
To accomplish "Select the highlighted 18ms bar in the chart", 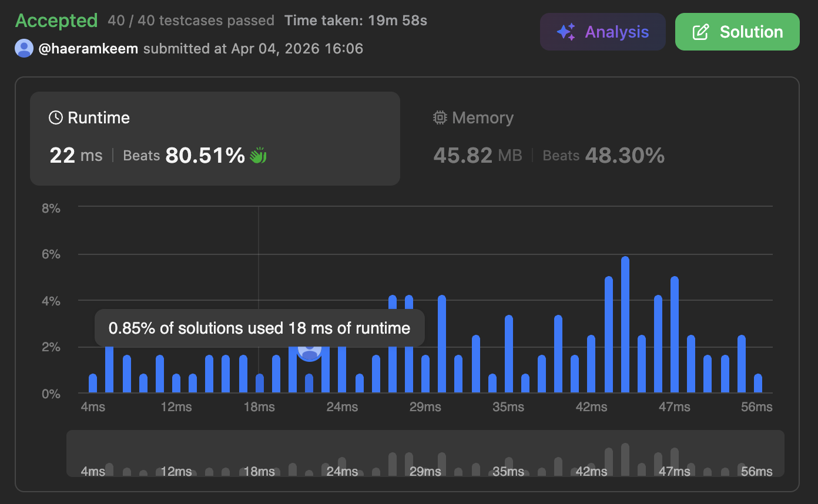I will click(260, 383).
